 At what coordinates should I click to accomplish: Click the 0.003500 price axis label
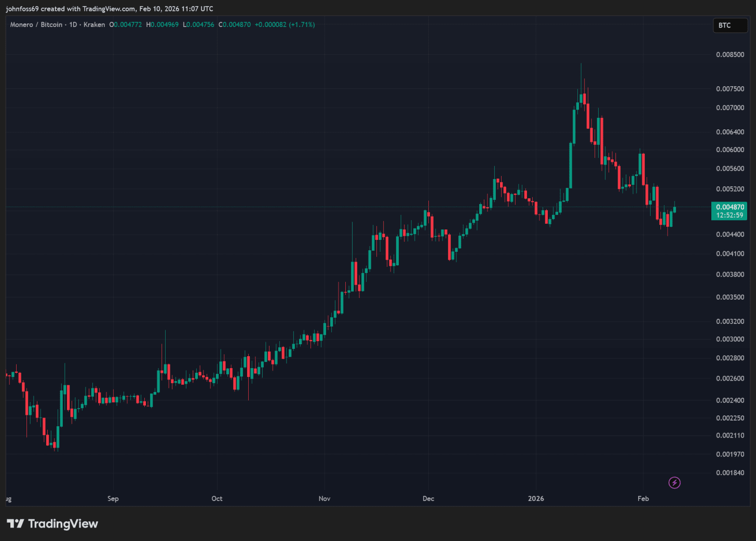[730, 297]
